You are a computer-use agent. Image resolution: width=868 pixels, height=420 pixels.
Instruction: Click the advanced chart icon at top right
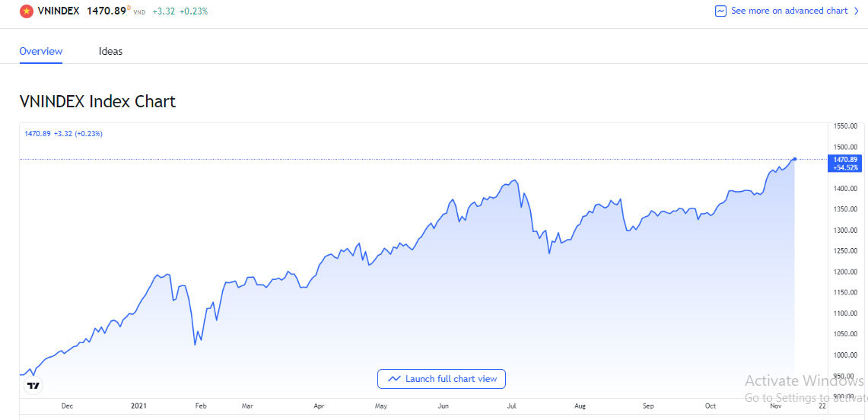click(720, 11)
